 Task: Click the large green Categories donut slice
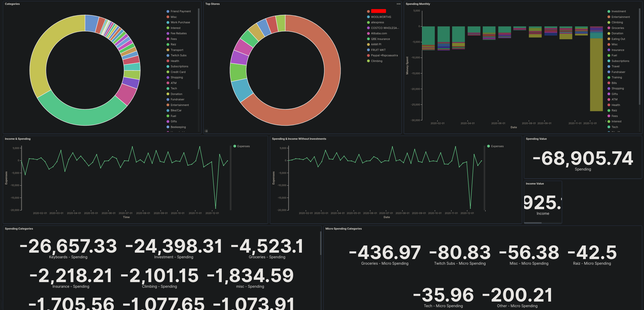85,117
